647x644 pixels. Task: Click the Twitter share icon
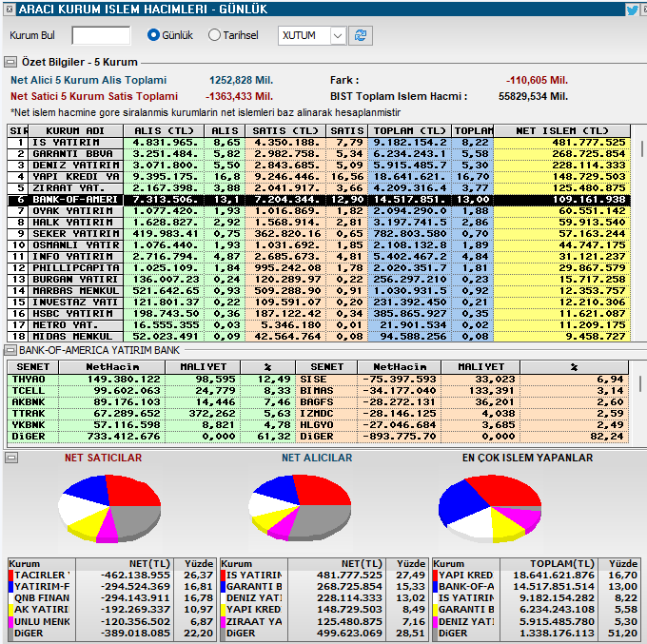click(x=632, y=10)
